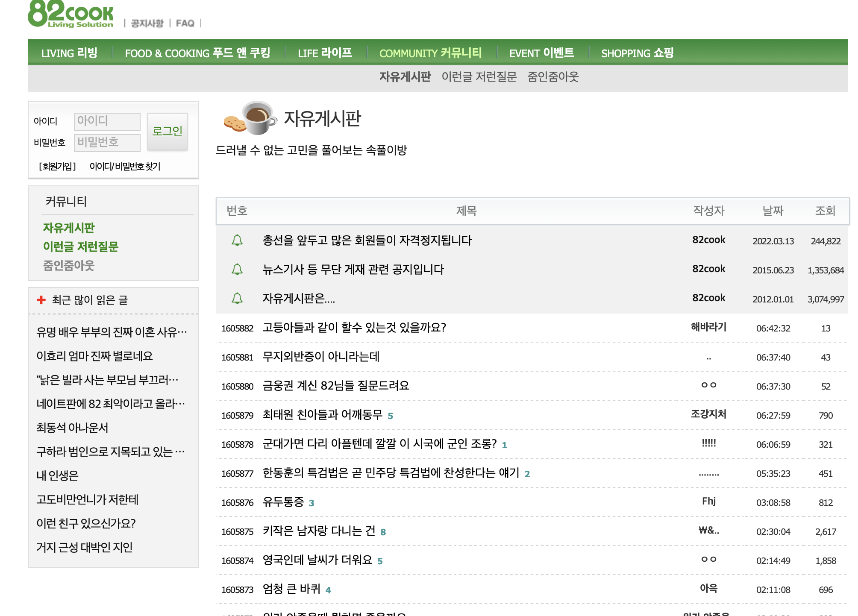Click the bell icon beside 뉴스기사 notice
Viewport: 858px width, 616px height.
click(x=237, y=270)
